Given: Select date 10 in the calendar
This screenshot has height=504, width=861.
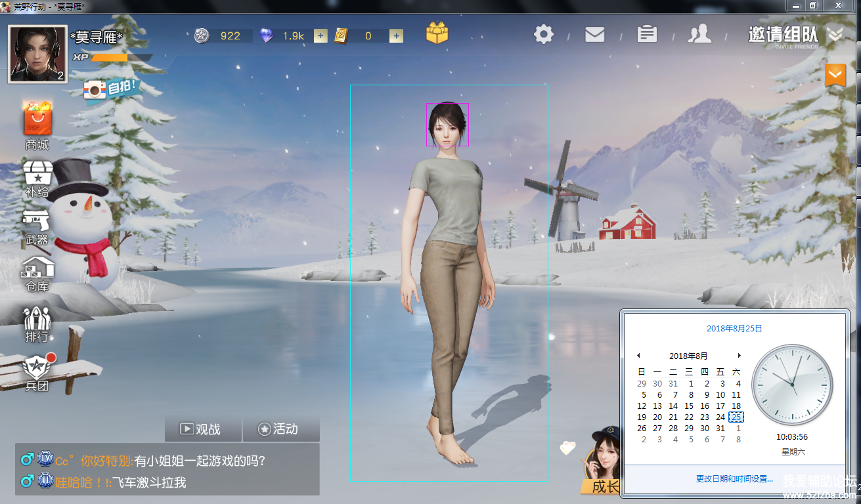Looking at the screenshot, I should 720,395.
